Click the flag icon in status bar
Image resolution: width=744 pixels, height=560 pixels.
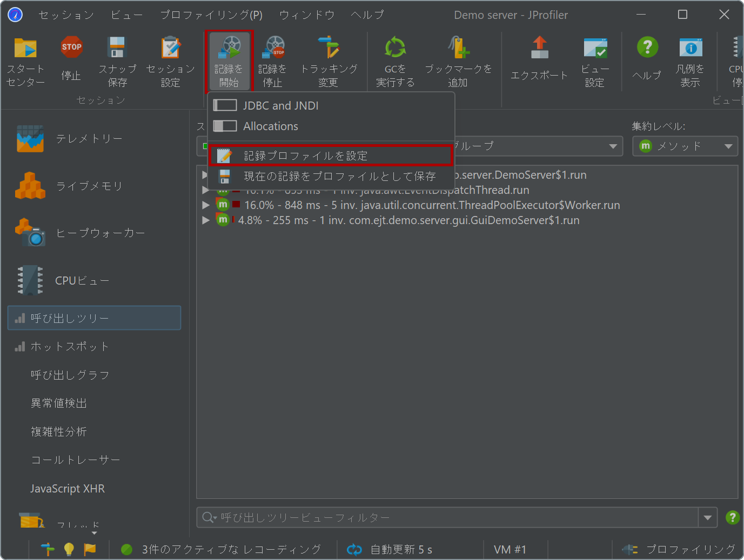pyautogui.click(x=90, y=549)
